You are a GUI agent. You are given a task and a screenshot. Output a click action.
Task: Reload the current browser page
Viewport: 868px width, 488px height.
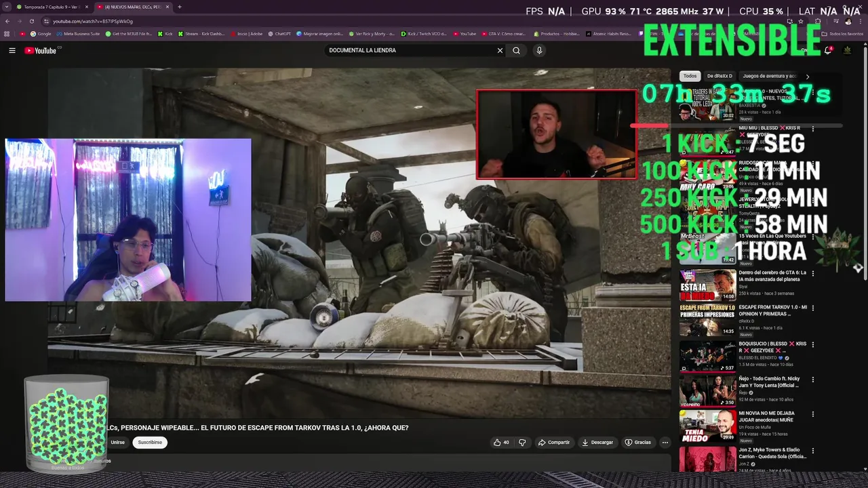pyautogui.click(x=31, y=21)
